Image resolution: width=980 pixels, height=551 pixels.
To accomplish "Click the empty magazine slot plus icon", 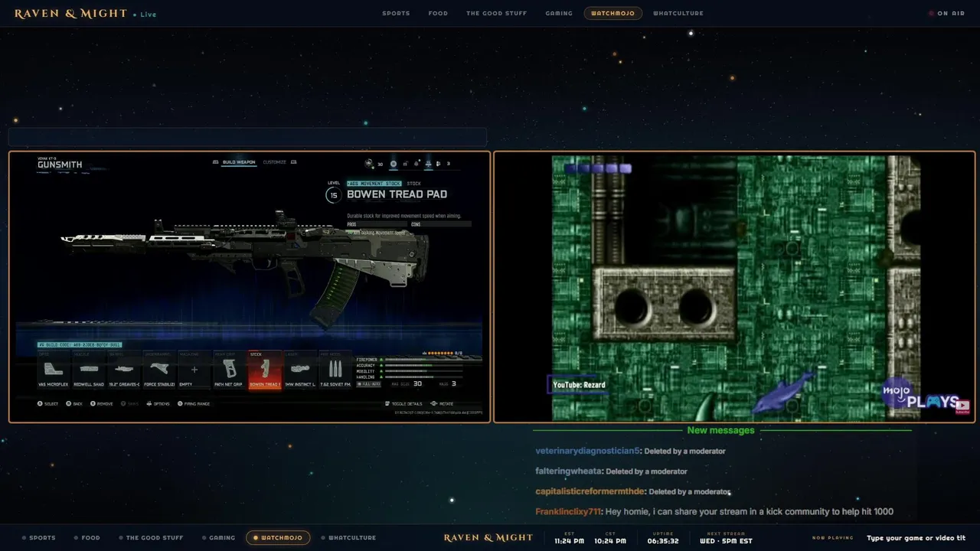I will click(x=194, y=370).
